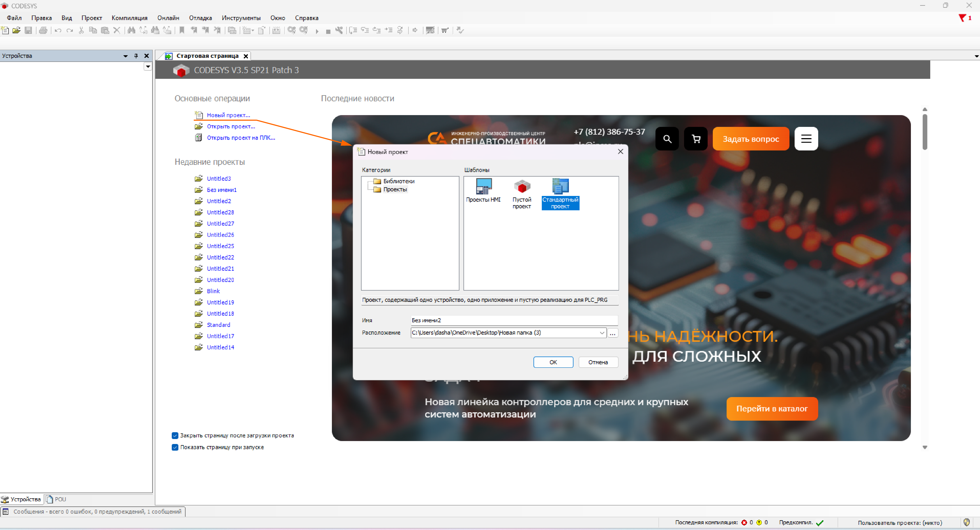The height and width of the screenshot is (530, 980).
Task: Click the Stop square toolbar icon
Action: [328, 31]
